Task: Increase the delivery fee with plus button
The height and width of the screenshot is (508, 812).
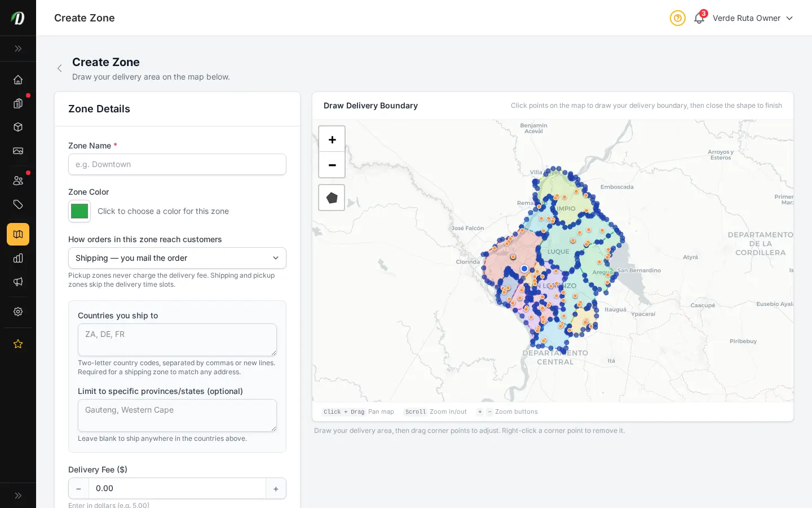Action: 276,489
